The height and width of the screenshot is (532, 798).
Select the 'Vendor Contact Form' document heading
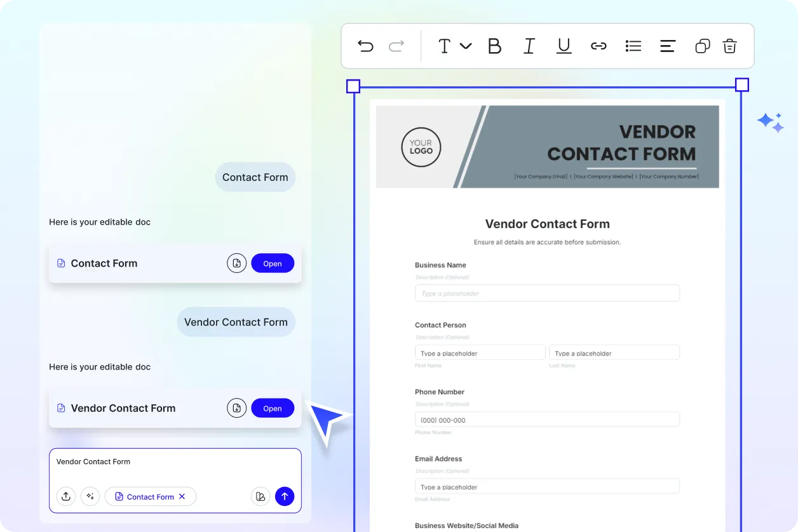pyautogui.click(x=547, y=224)
